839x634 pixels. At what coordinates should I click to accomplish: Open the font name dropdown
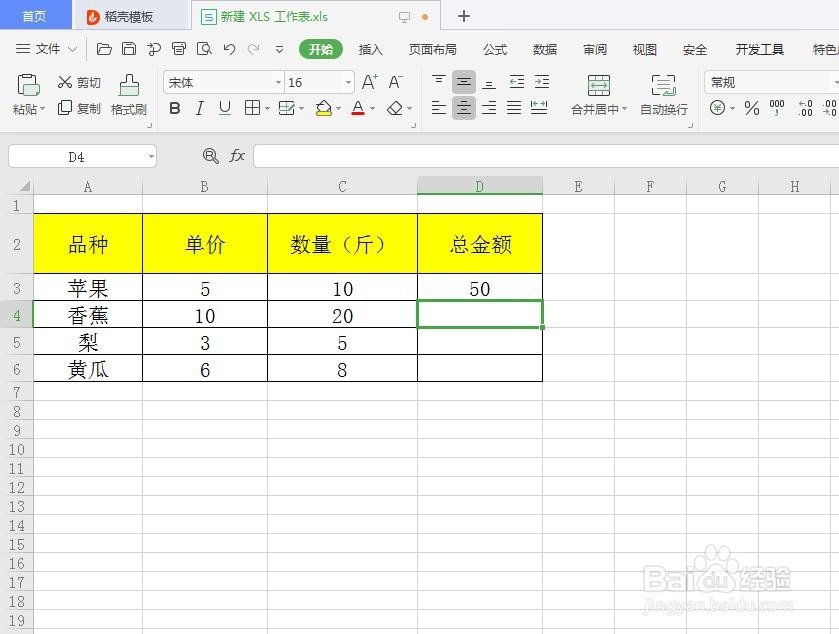tap(278, 82)
